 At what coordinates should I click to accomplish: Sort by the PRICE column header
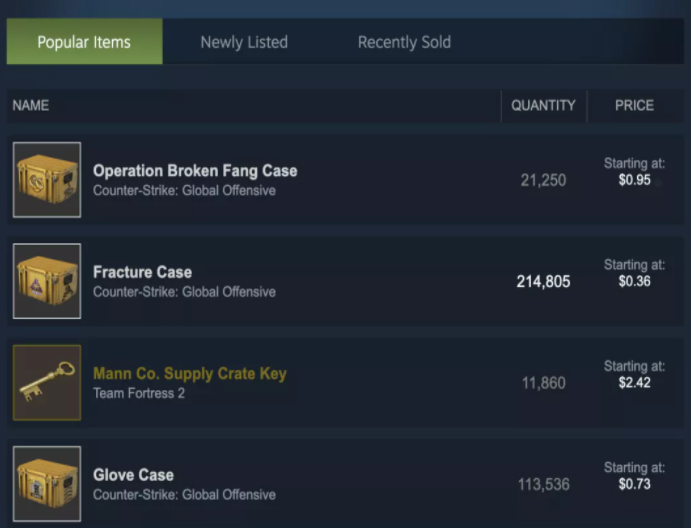pyautogui.click(x=634, y=105)
